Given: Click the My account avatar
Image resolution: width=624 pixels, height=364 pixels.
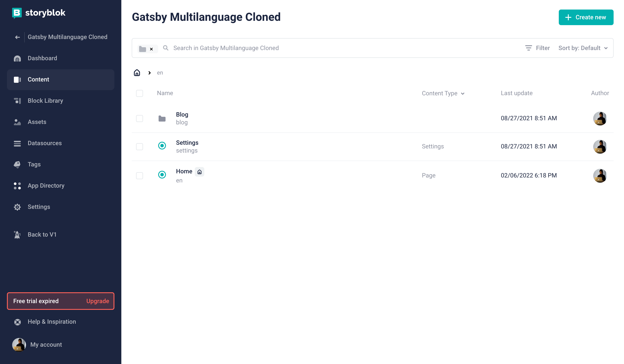Looking at the screenshot, I should pos(19,345).
